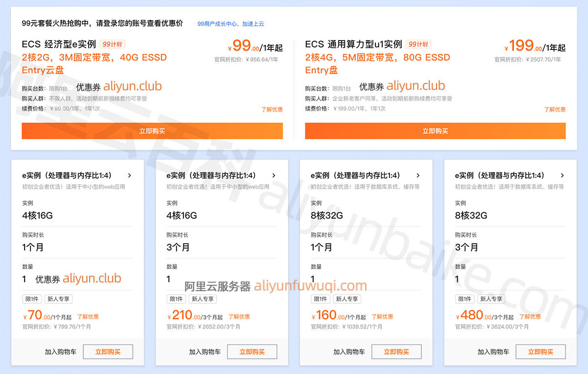
Task: Buy now the ¥210 3个月 plan
Action: 252,352
